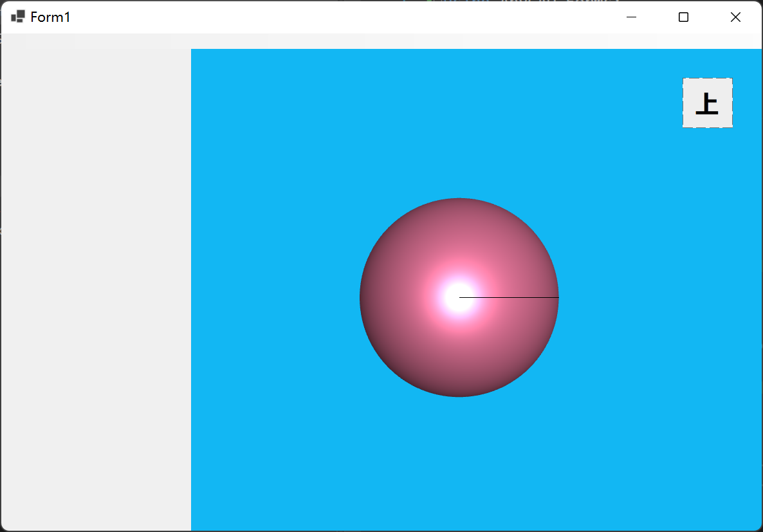Image resolution: width=763 pixels, height=532 pixels.
Task: Click border between gray panel and viewport
Action: (191, 289)
